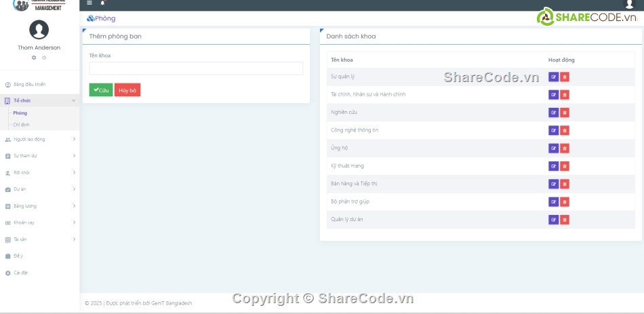Expand the Tài sản chevron

coord(74,239)
